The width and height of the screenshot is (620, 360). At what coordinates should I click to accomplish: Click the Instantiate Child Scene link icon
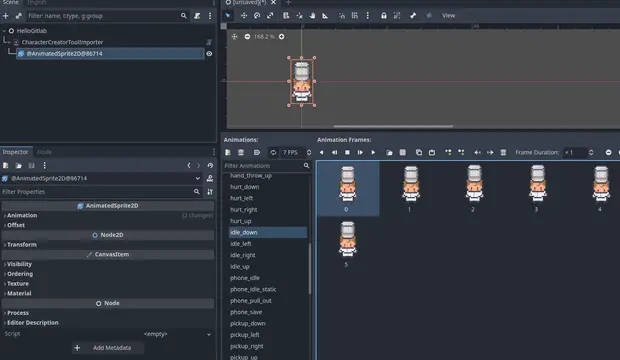[x=18, y=16]
